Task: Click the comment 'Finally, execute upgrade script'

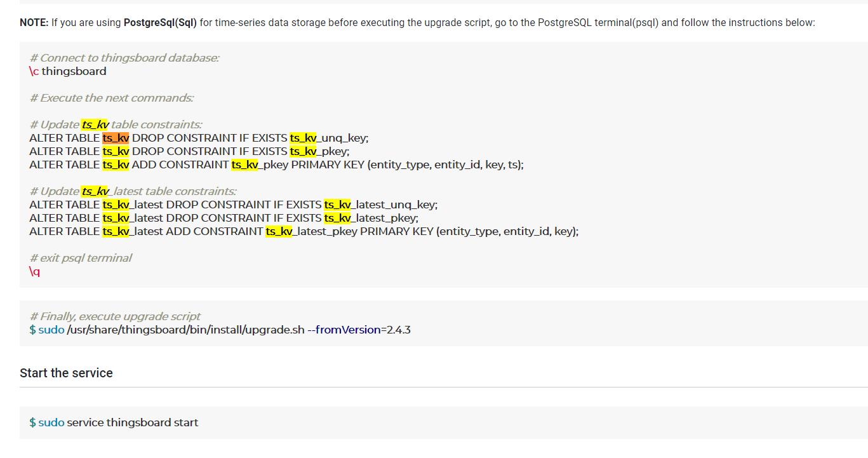Action: tap(115, 316)
